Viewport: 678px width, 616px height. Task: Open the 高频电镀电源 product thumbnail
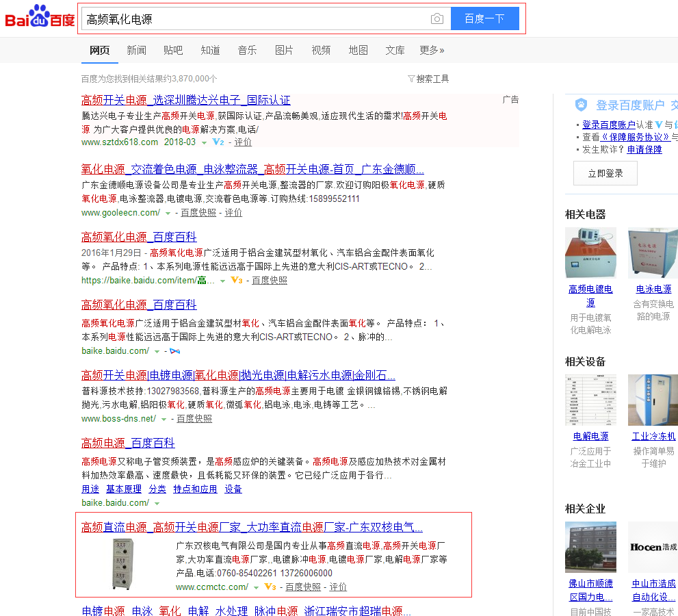tap(590, 253)
